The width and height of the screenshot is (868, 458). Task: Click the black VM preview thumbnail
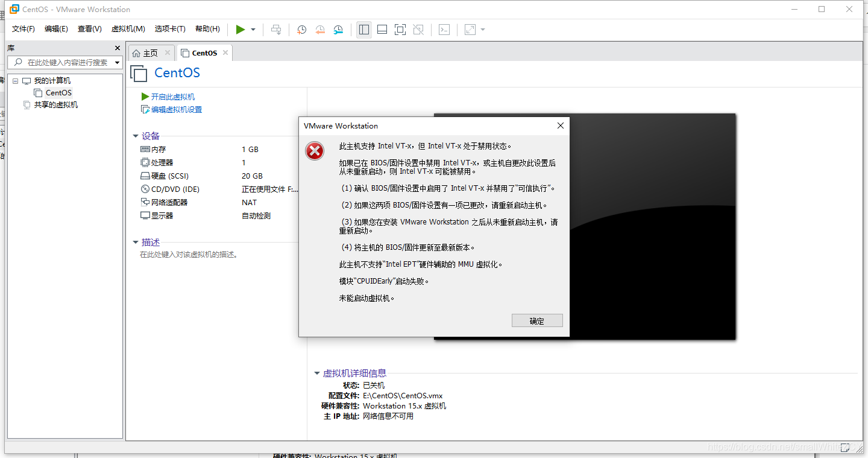pos(652,226)
